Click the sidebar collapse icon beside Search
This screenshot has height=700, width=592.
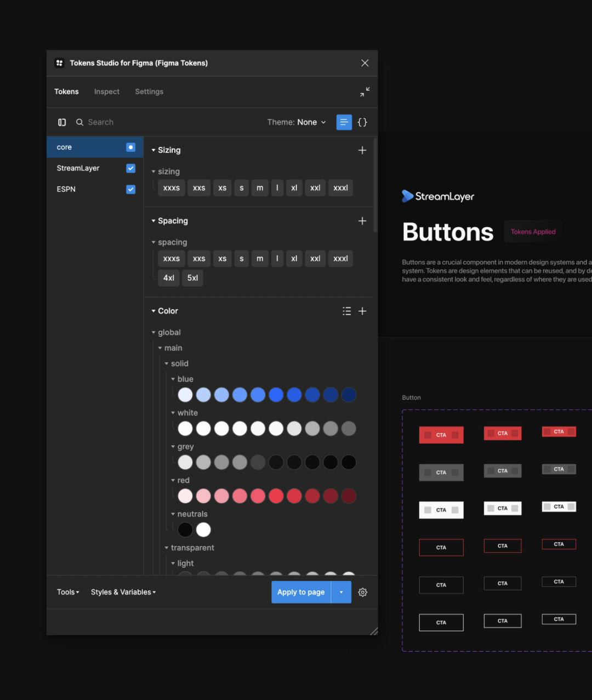tap(62, 122)
